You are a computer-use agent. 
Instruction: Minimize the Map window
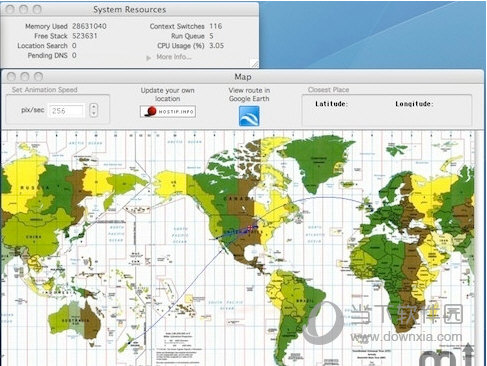click(x=25, y=77)
